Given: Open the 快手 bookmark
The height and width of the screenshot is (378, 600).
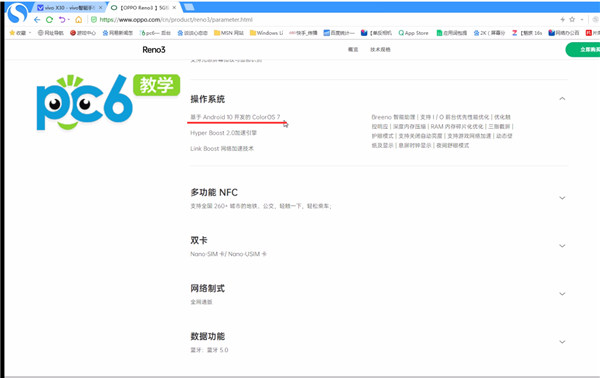Looking at the screenshot, I should click(303, 33).
